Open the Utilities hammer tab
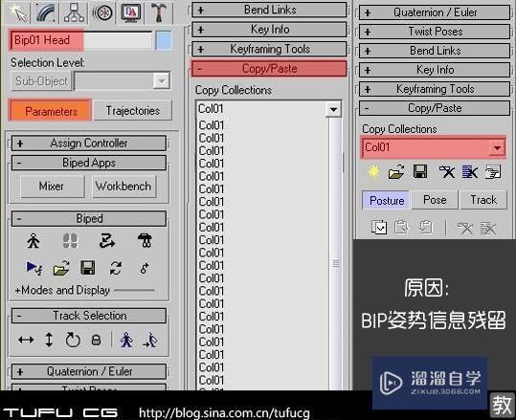Image resolution: width=516 pixels, height=420 pixels. (159, 12)
